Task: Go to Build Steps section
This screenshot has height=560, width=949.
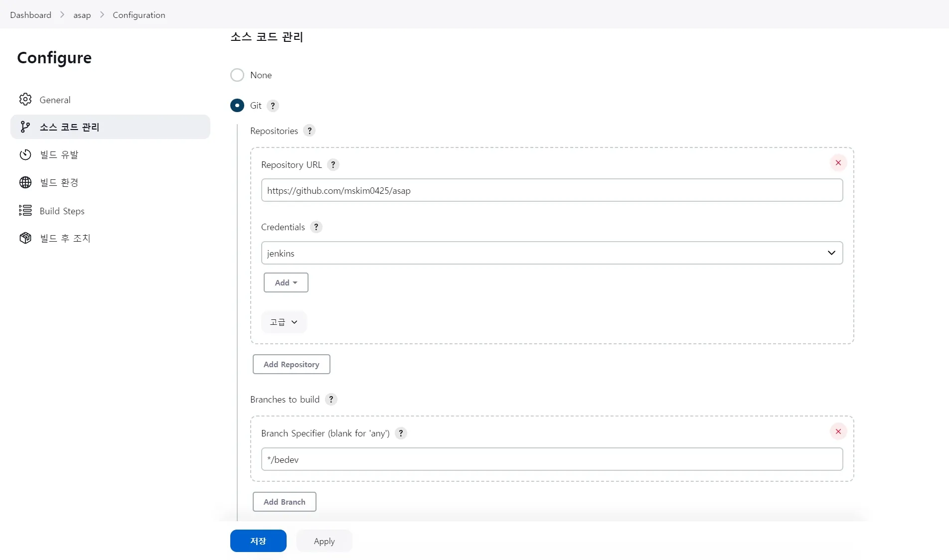Action: click(62, 211)
